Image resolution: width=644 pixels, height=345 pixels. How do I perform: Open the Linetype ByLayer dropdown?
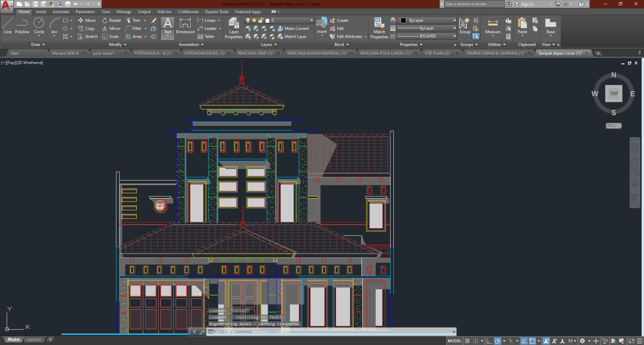(x=427, y=36)
